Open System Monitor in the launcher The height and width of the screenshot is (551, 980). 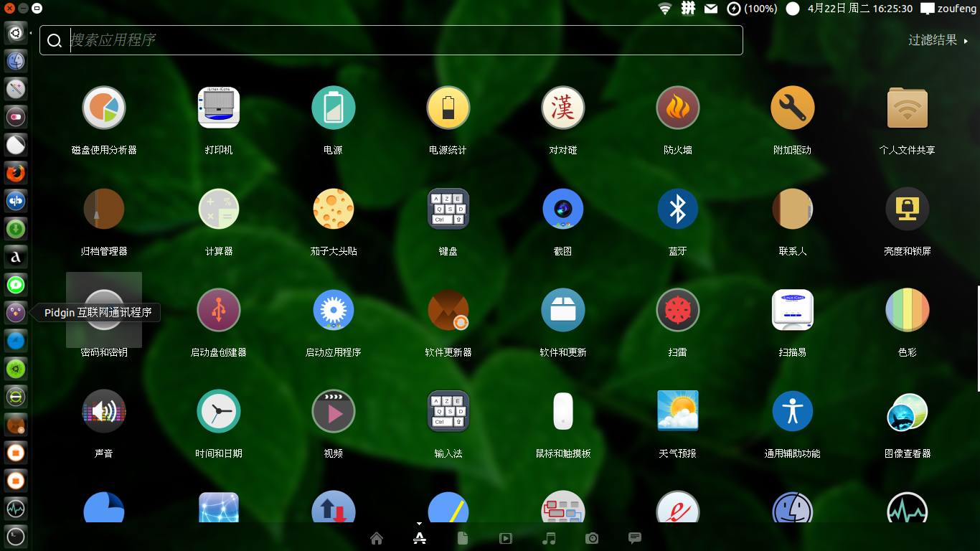click(16, 509)
